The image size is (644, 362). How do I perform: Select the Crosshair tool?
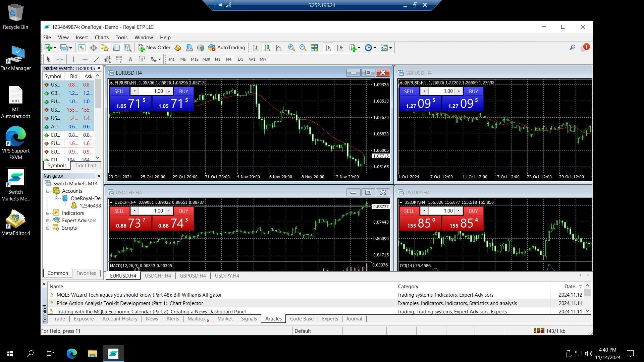pyautogui.click(x=60, y=59)
